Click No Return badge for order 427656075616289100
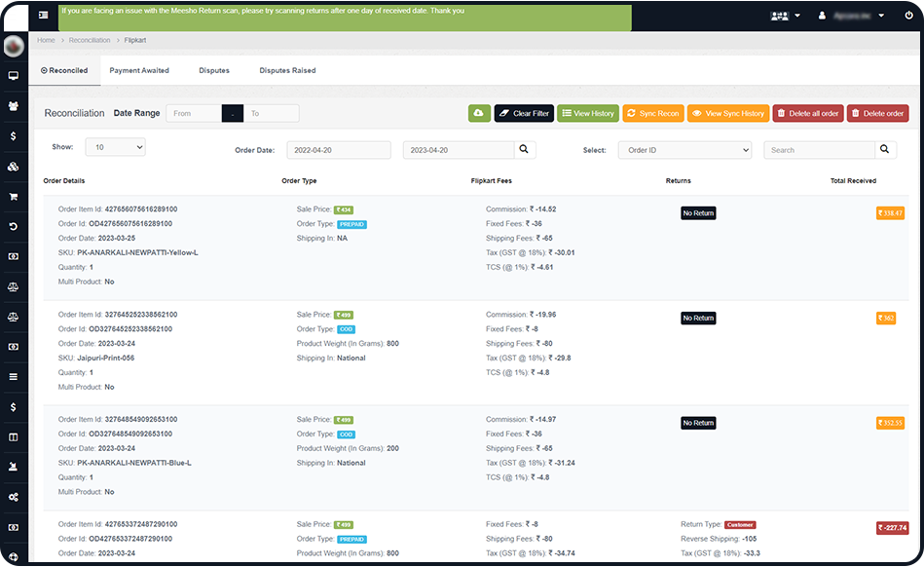This screenshot has width=924, height=567. point(698,213)
